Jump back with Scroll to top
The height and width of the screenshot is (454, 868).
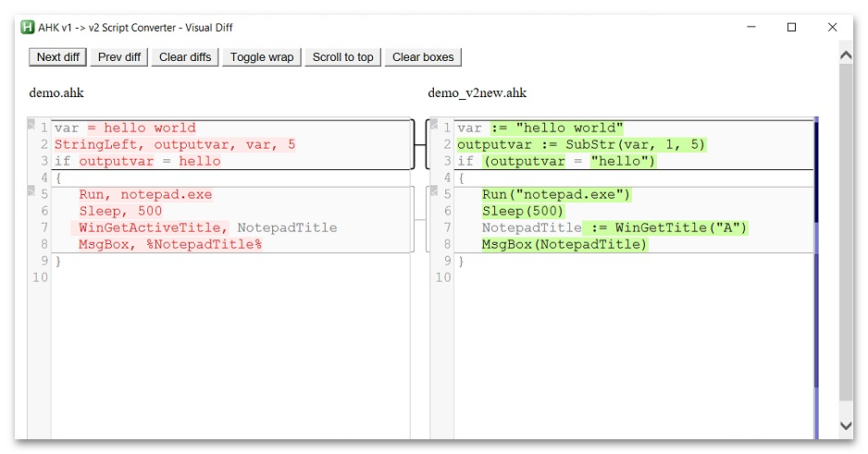(x=342, y=57)
